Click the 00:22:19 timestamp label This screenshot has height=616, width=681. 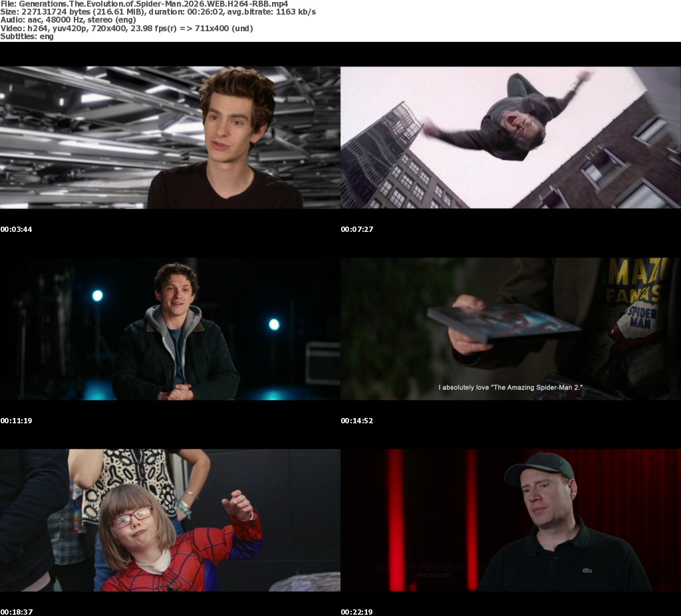pos(357,612)
